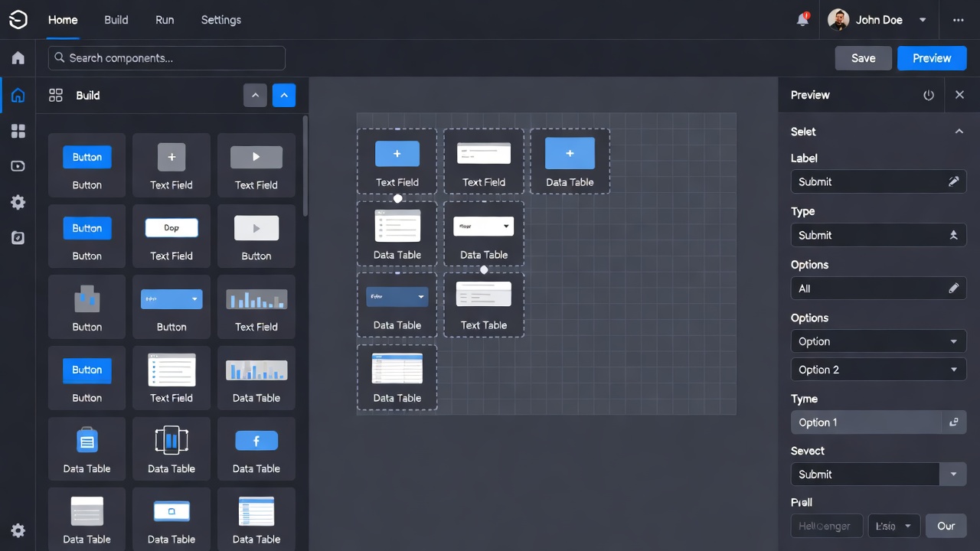
Task: Switch to the Run tab
Action: 165,20
